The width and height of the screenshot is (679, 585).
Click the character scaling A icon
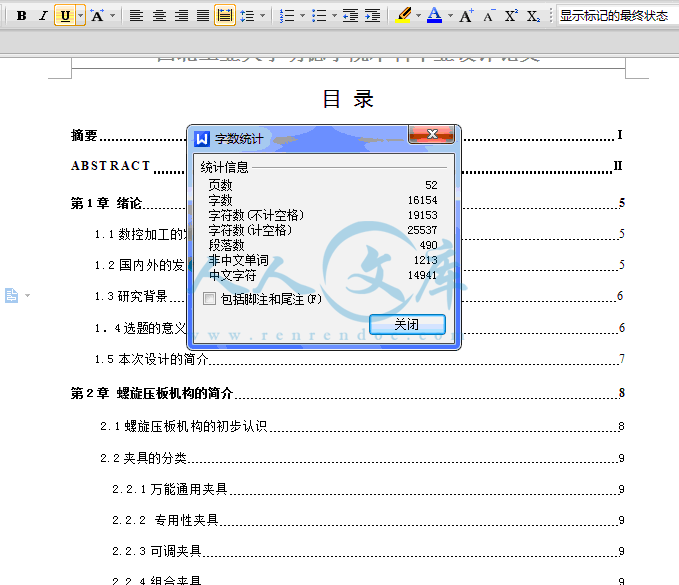point(97,16)
